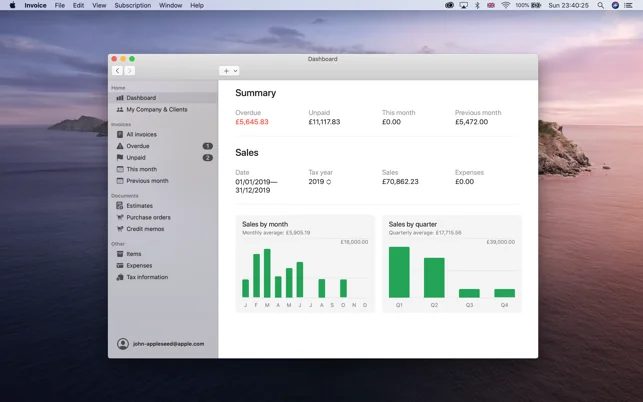Click the Monthly average £5,905.19 text
The width and height of the screenshot is (643, 402).
(276, 233)
